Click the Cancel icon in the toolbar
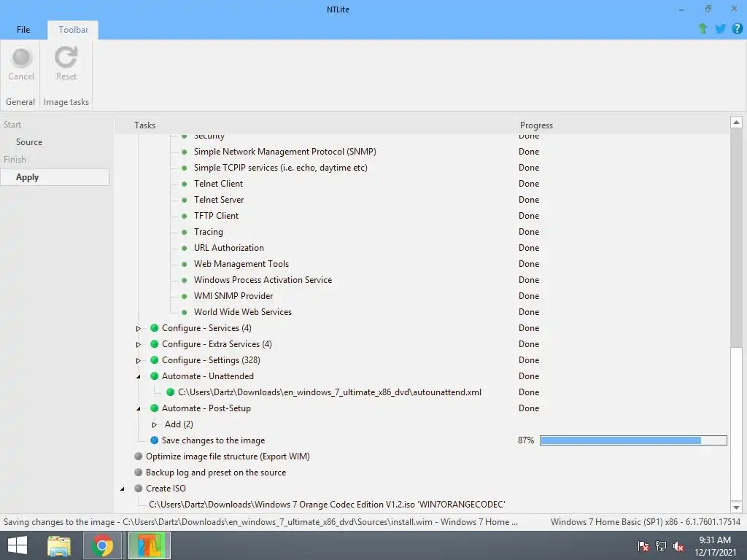Screen dimensions: 747x560 tap(21, 58)
